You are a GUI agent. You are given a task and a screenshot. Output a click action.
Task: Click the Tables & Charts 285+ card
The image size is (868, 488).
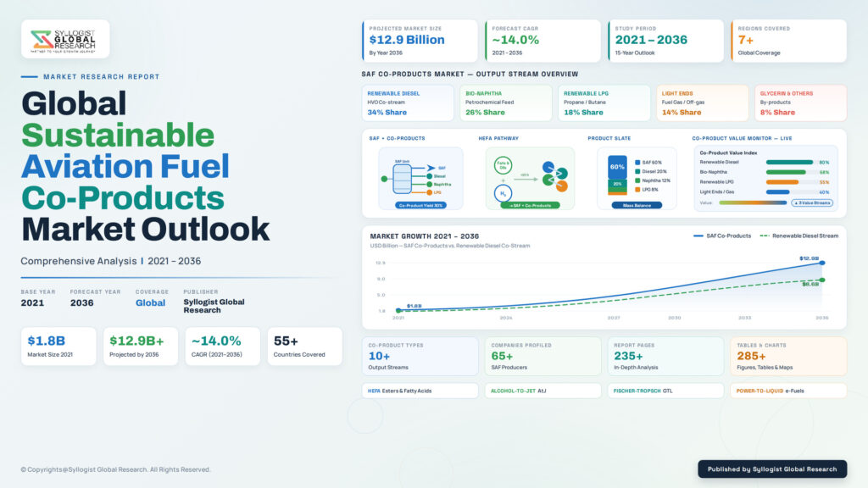788,357
